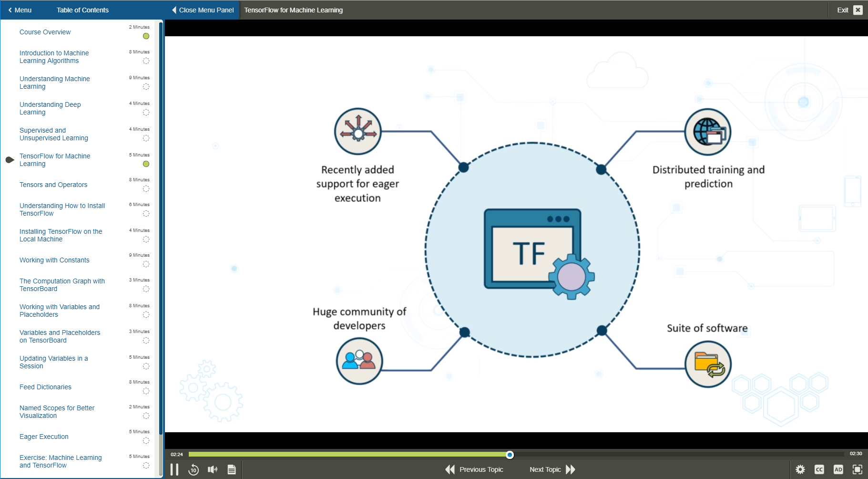Collapse the menu panel

click(x=202, y=10)
